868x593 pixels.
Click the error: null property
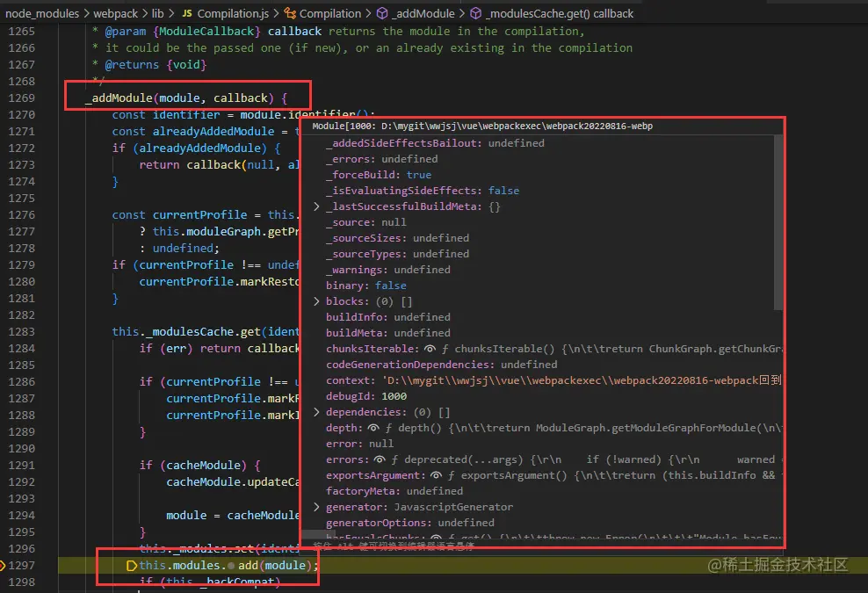[360, 444]
